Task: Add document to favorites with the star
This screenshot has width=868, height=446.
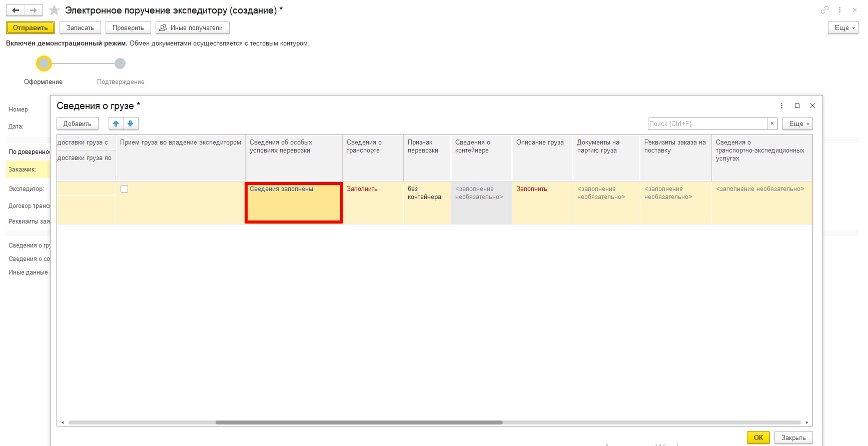Action: [54, 10]
